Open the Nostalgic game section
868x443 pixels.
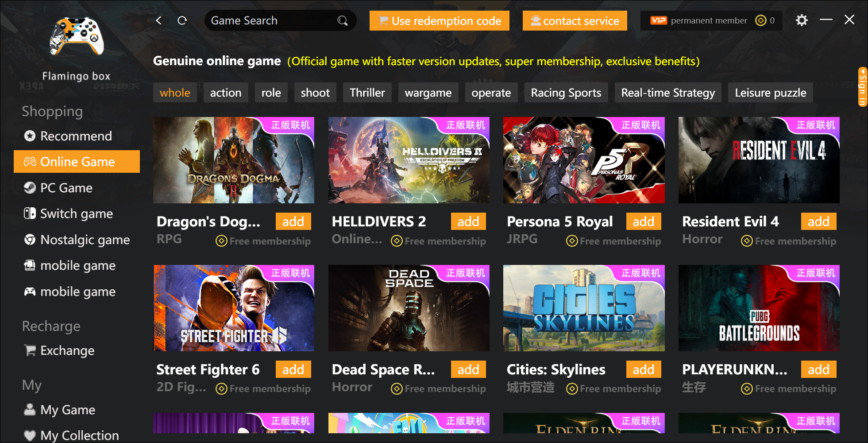point(77,240)
